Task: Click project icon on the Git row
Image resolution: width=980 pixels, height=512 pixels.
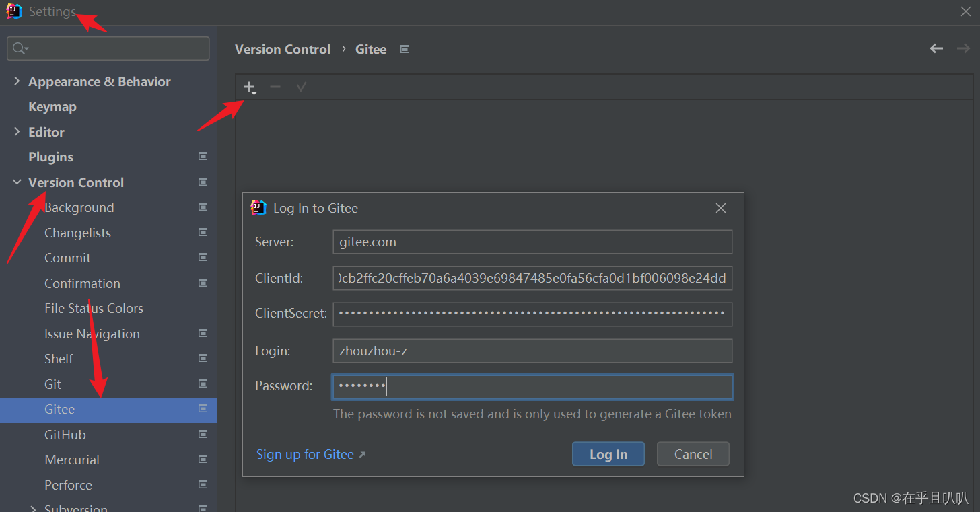Action: [203, 383]
